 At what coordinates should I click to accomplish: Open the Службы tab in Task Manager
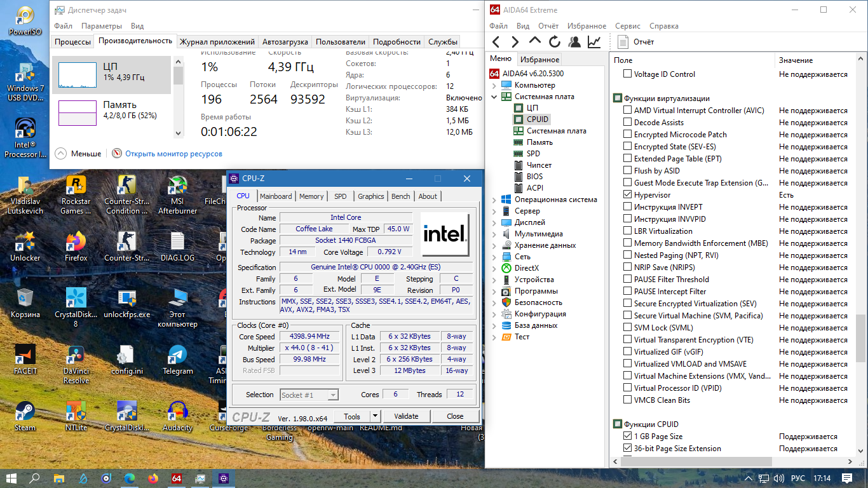pyautogui.click(x=443, y=42)
